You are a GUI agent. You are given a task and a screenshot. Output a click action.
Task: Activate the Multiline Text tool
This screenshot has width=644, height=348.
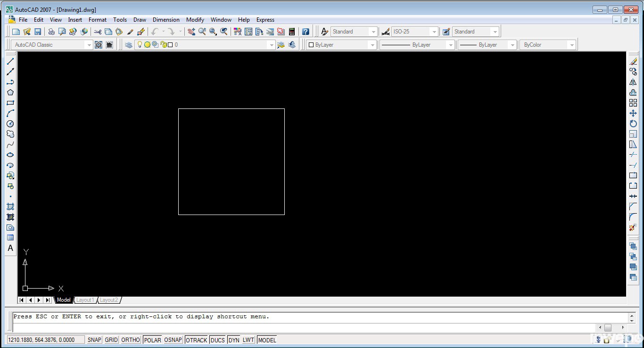[x=10, y=248]
